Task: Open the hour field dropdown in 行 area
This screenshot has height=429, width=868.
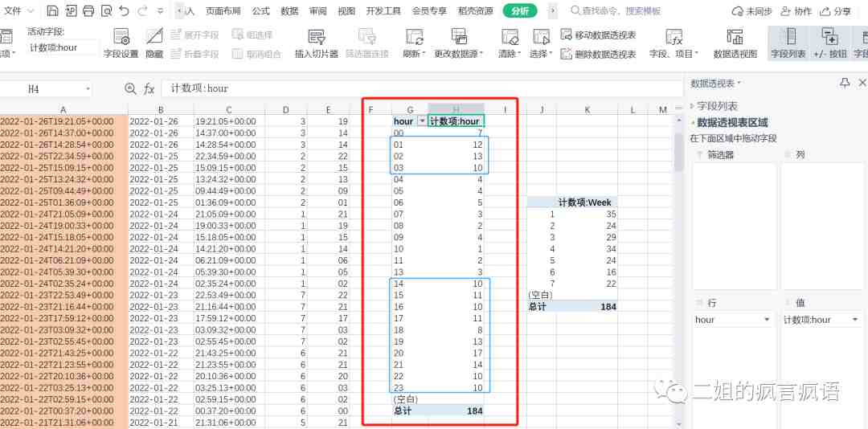Action: click(767, 320)
